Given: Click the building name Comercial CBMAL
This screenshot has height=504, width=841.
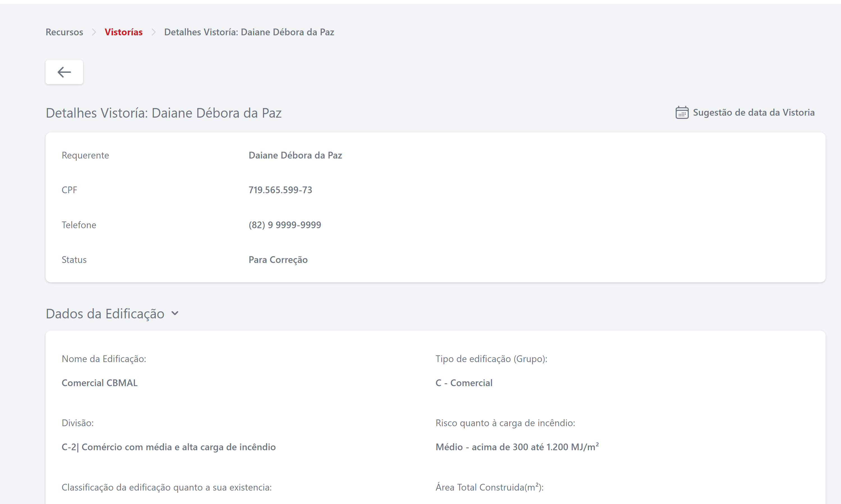Looking at the screenshot, I should [100, 383].
